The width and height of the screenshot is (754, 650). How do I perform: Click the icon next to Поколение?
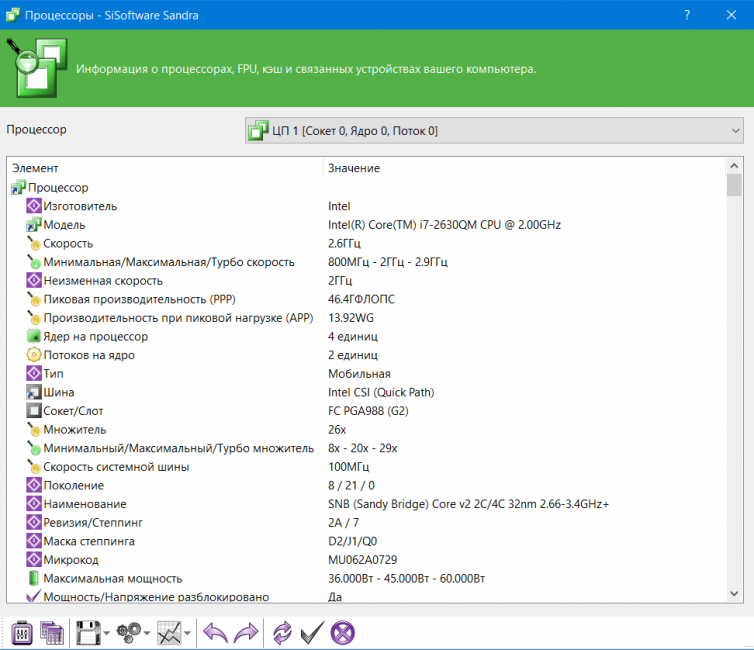[x=34, y=485]
